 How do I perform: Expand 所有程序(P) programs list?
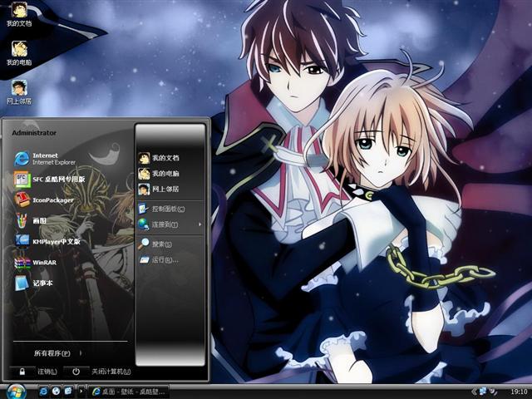[x=57, y=353]
